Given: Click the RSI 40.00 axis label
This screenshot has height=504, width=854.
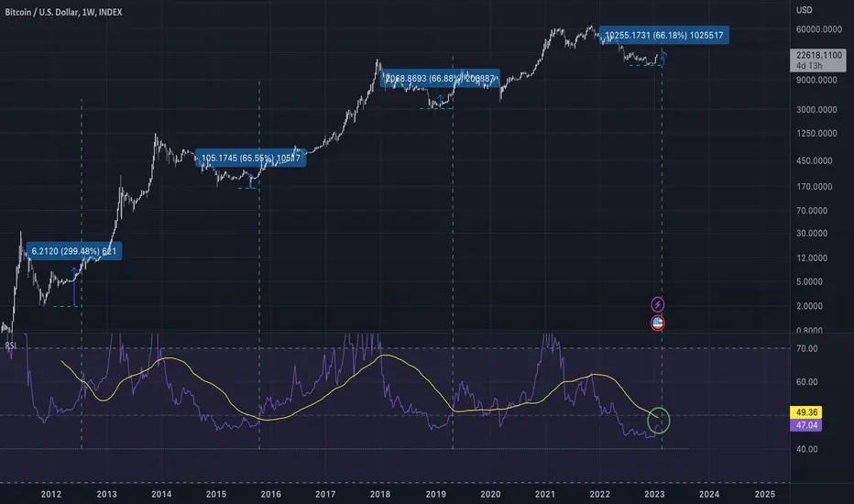Looking at the screenshot, I should pos(806,449).
